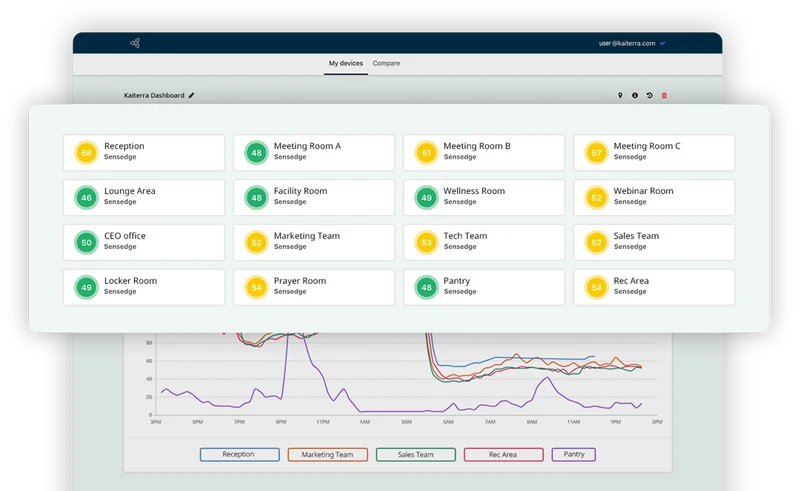Click the red trash delete icon
This screenshot has height=491, width=800.
(x=664, y=95)
